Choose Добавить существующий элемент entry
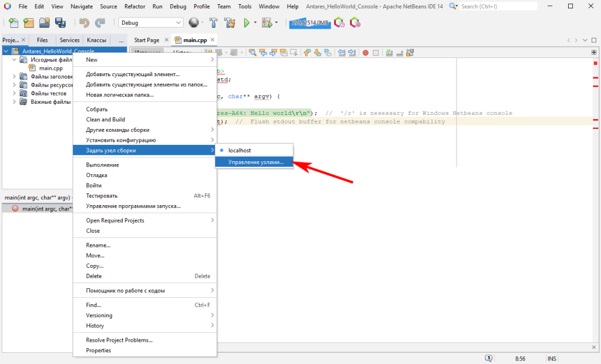Viewport: 601px width, 364px height. pos(144,74)
